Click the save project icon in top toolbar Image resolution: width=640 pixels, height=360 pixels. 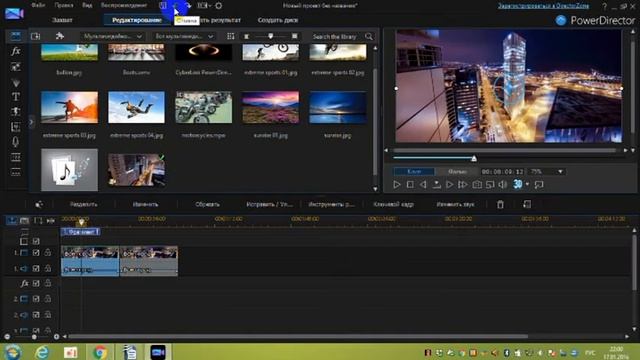coord(163,5)
